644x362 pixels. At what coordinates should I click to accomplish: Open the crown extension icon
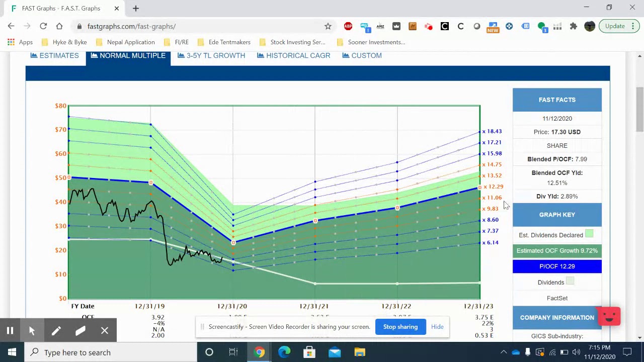tap(396, 26)
